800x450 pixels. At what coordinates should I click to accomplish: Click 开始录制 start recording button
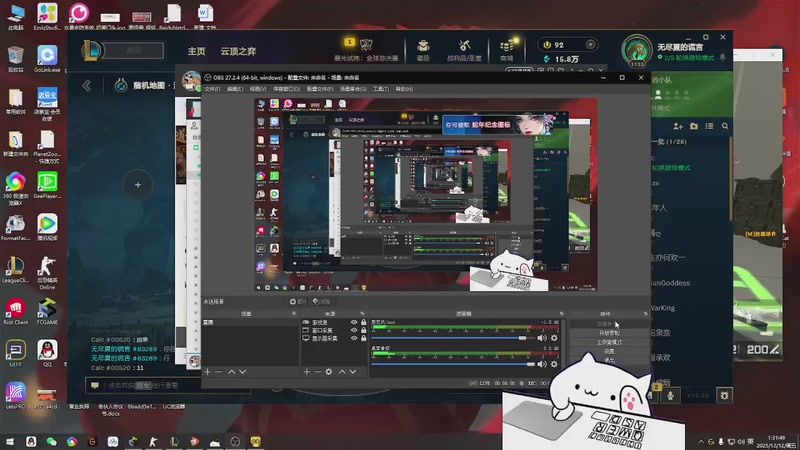(x=608, y=333)
